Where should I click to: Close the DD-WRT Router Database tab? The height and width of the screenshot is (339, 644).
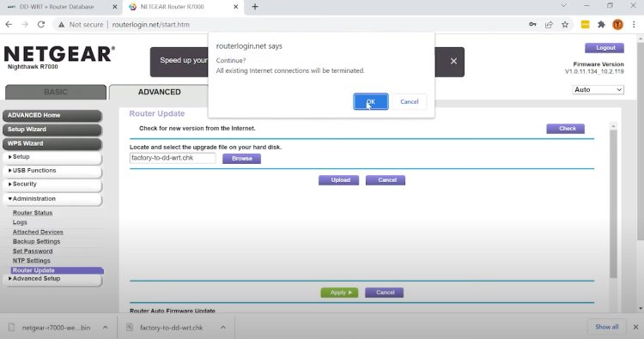pyautogui.click(x=114, y=7)
